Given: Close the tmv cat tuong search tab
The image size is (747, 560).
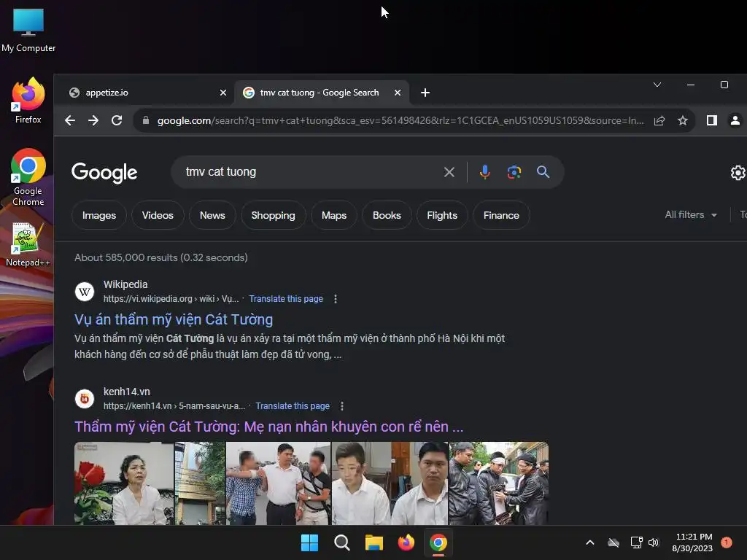Looking at the screenshot, I should (x=398, y=93).
